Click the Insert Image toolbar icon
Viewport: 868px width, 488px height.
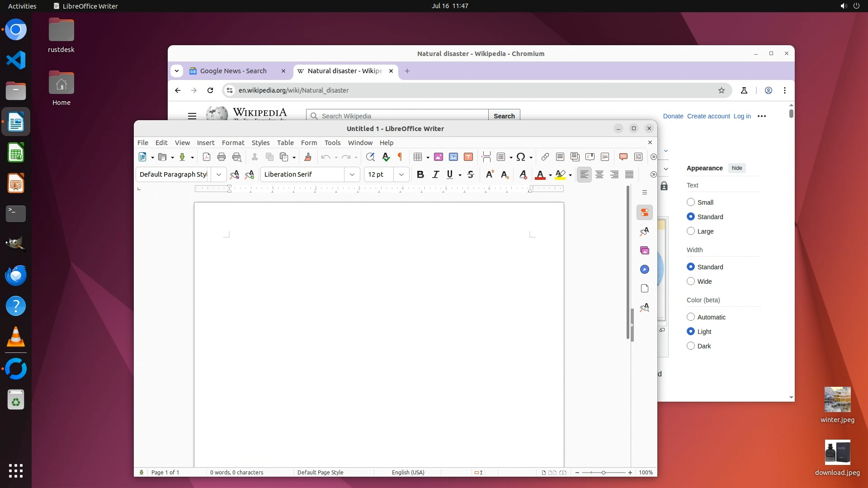point(438,157)
